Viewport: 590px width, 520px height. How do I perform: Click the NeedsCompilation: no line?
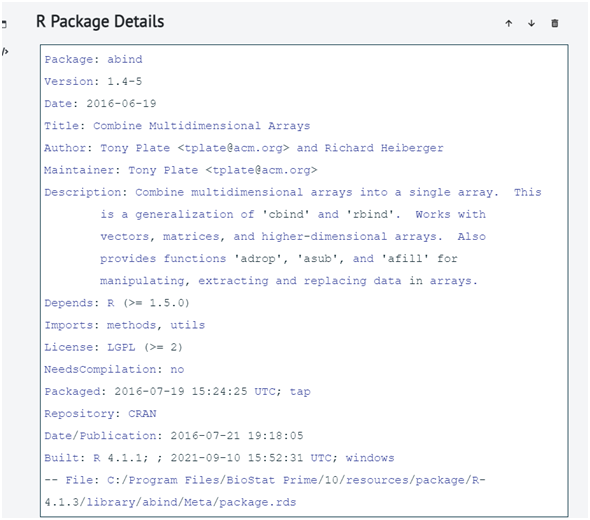(114, 369)
